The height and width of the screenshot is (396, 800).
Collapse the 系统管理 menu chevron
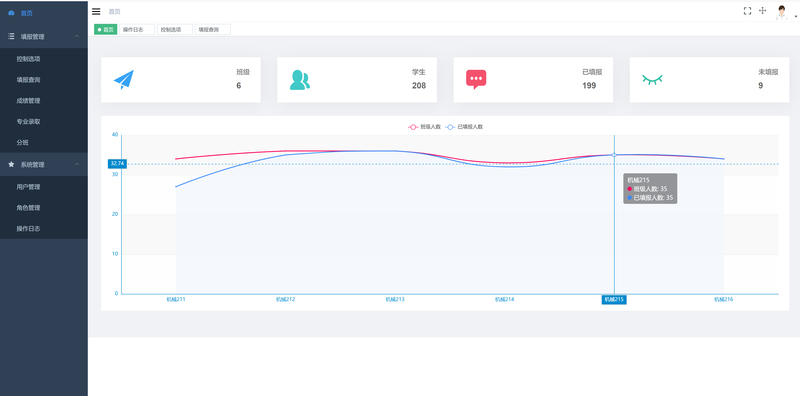[x=77, y=164]
